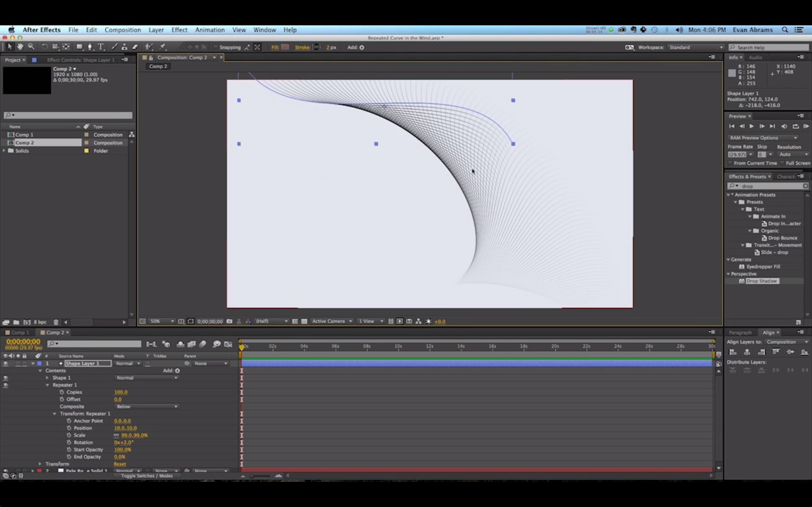Activate the Rotation tool

pos(44,47)
